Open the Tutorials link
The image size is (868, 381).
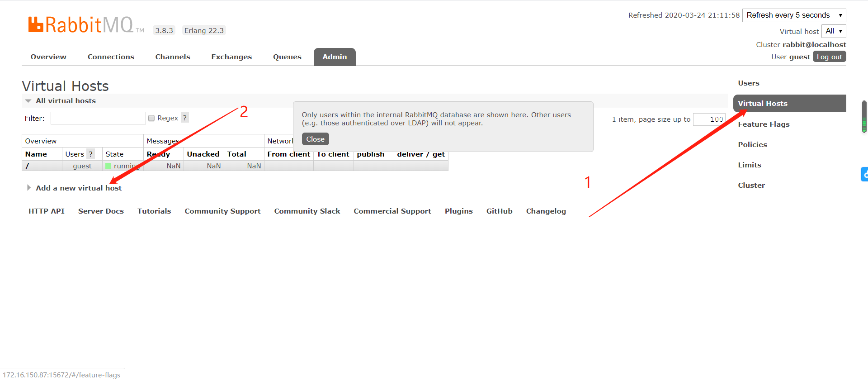point(154,211)
